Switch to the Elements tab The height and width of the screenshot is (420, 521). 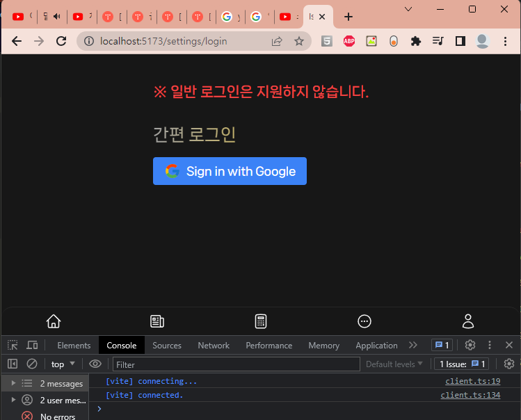(x=74, y=346)
